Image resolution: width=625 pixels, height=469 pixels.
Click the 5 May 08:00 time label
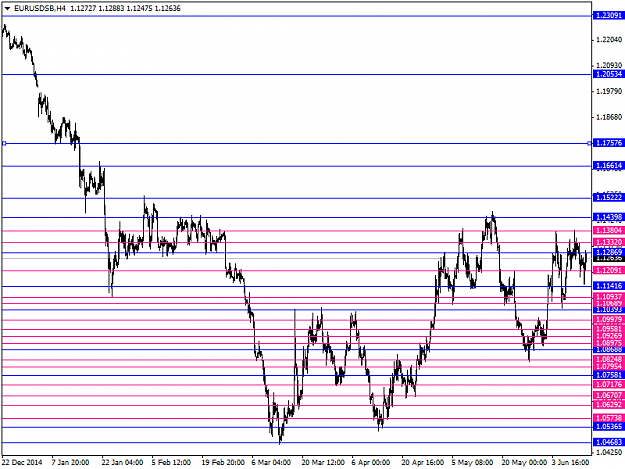point(472,463)
